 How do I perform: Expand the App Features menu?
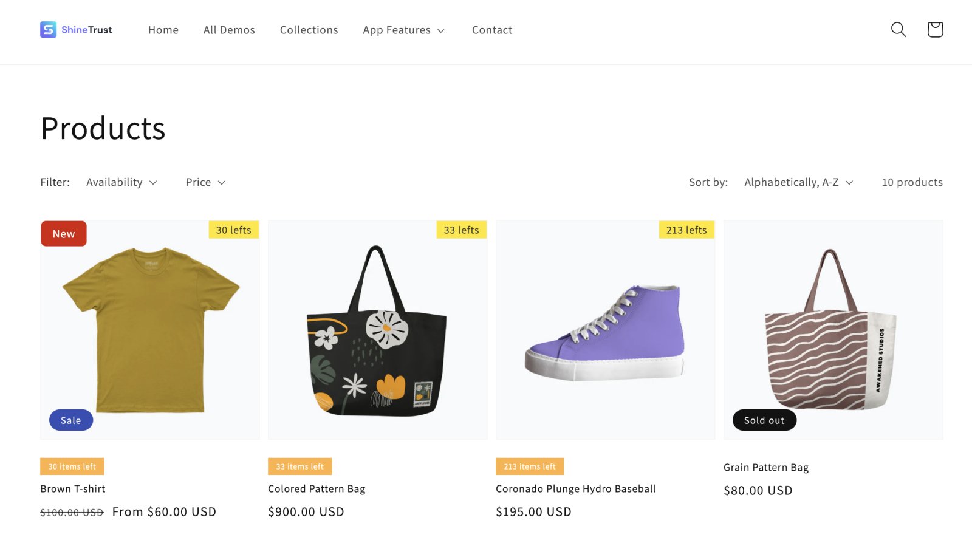point(404,30)
